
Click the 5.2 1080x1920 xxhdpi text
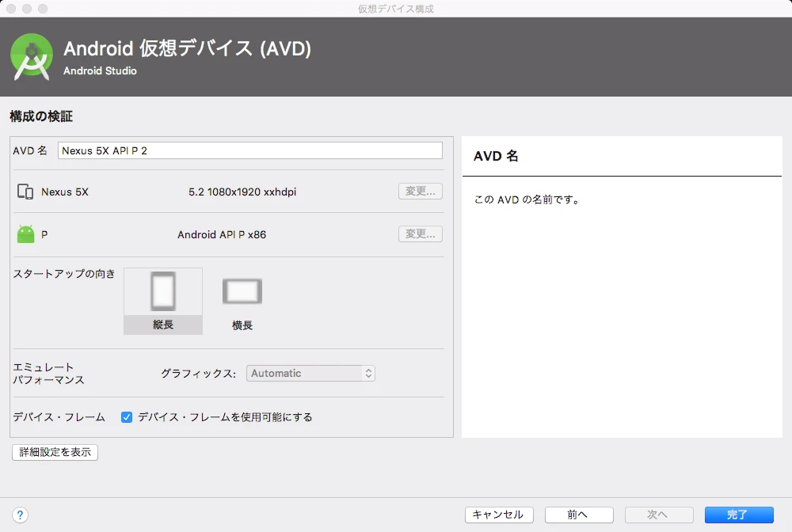[x=242, y=192]
